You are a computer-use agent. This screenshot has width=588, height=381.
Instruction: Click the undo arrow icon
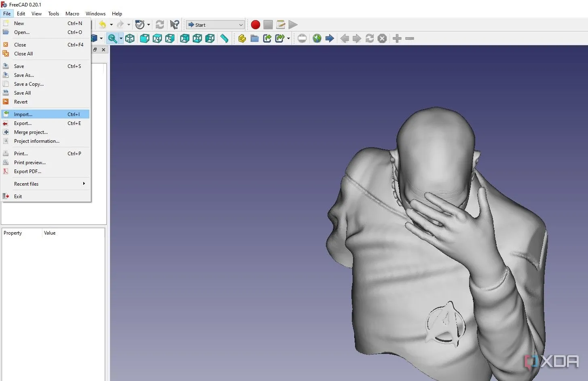[x=103, y=25]
